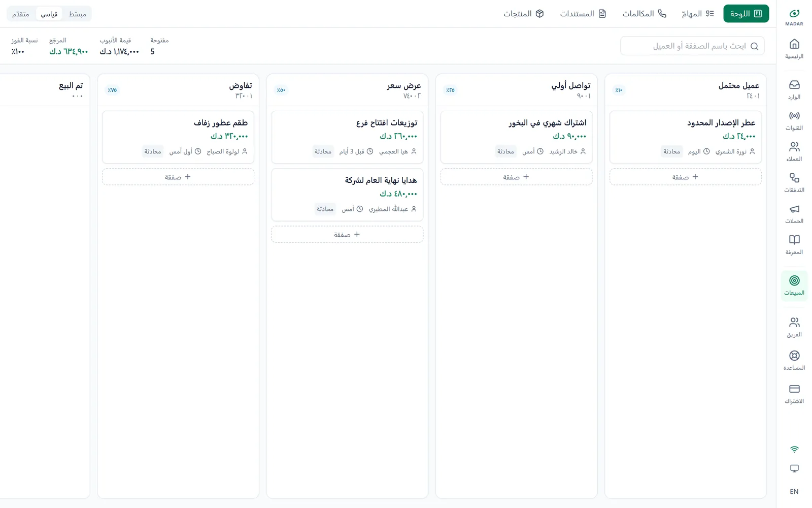Screen dimensions: 812x508
Task: Click amount ٤٨٠,٠٠٠ د.ك on هدايا card
Action: point(398,194)
